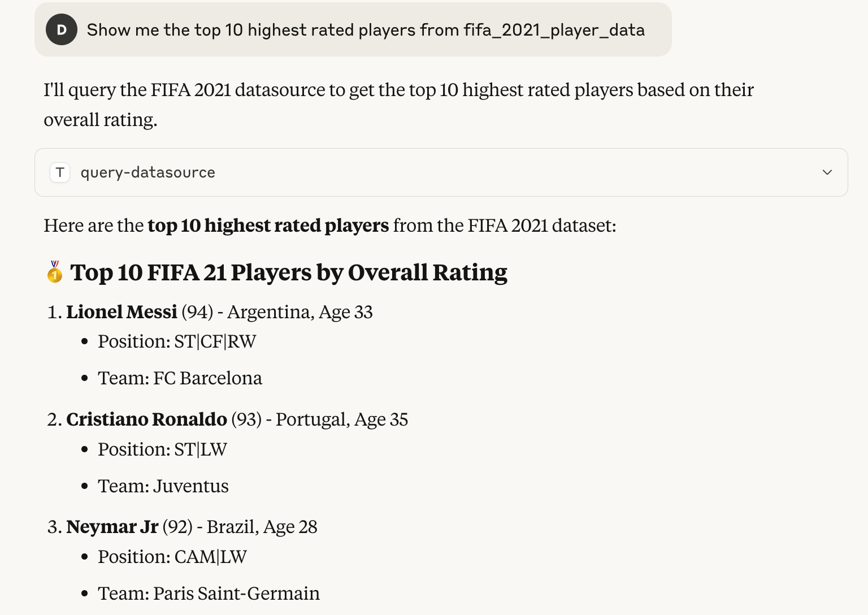
Task: Click the gold medal emoji in the heading
Action: 55,272
